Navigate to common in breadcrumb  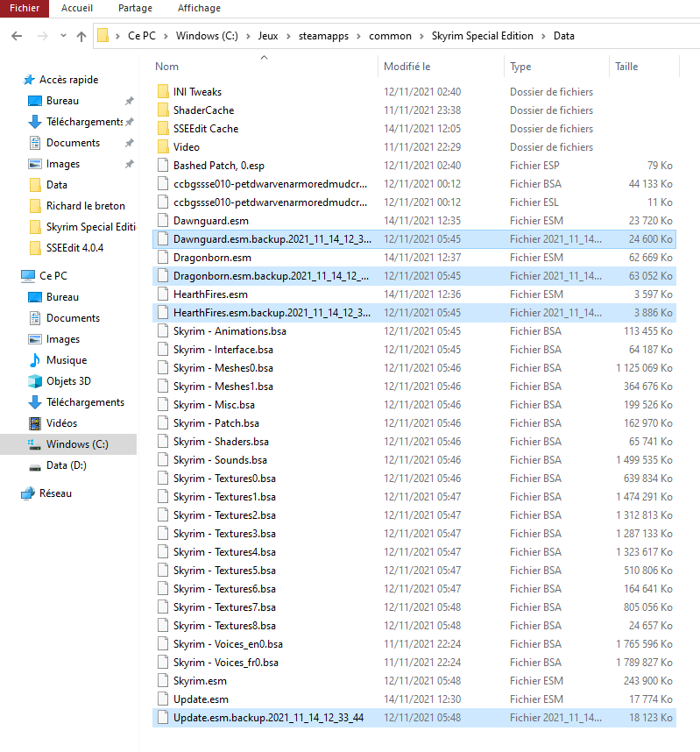pos(390,36)
